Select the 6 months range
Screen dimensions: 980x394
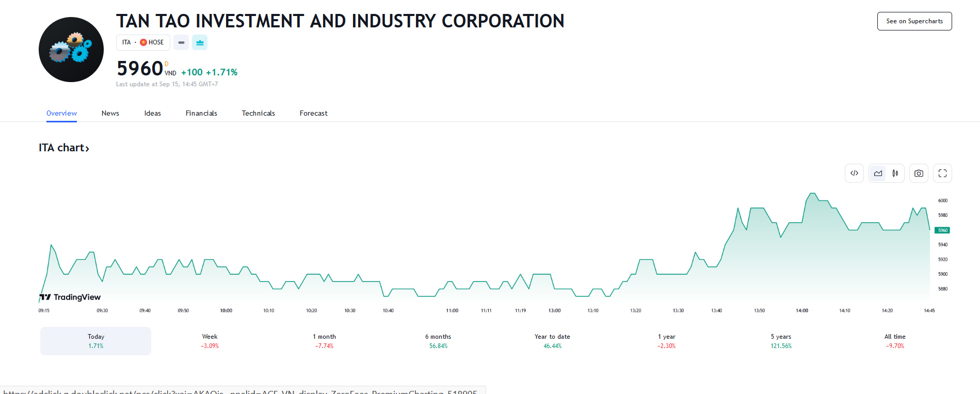438,341
